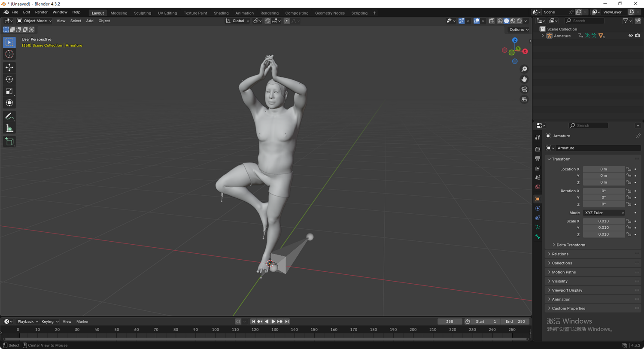Viewport: 644px width, 349px height.
Task: Open the timeline Marker menu
Action: click(82, 322)
